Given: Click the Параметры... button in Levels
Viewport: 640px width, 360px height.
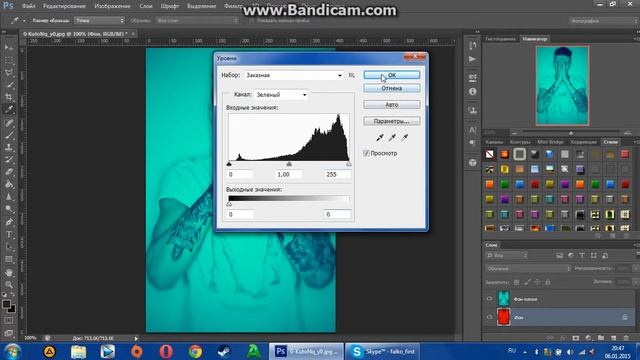Looking at the screenshot, I should 391,121.
